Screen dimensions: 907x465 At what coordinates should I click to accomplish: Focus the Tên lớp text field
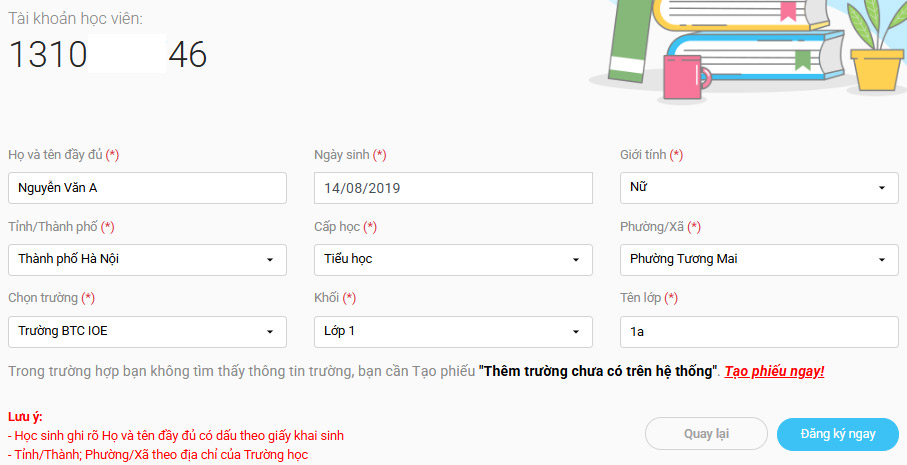pos(759,331)
